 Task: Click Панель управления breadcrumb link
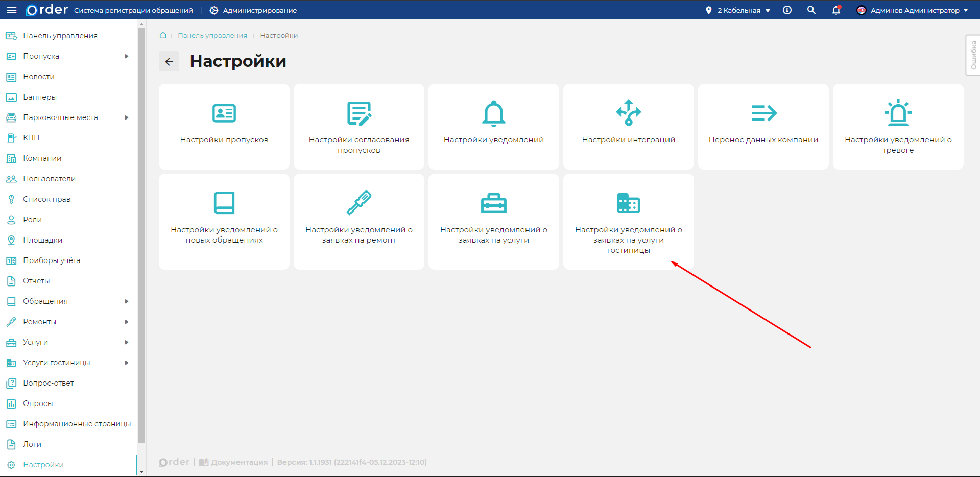212,36
